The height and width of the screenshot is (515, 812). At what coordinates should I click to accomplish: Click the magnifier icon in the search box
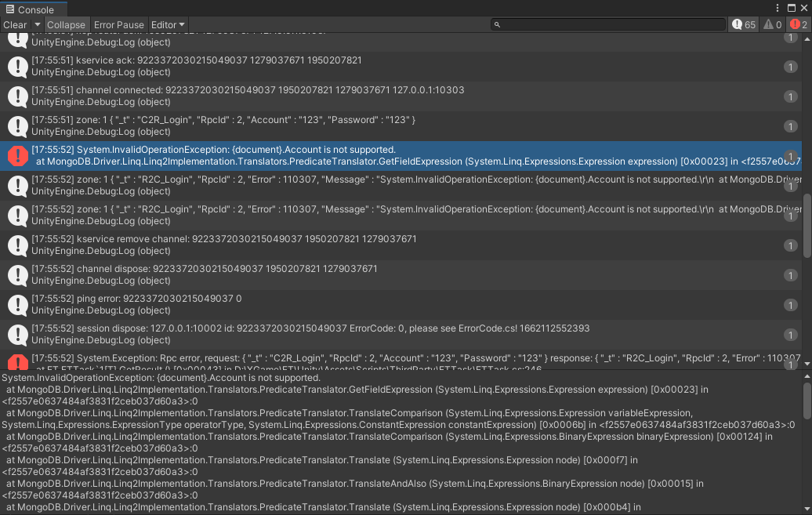pyautogui.click(x=497, y=24)
